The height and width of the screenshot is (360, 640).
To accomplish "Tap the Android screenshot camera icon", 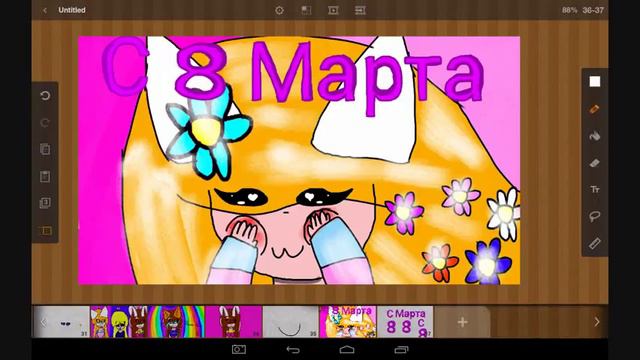I will coord(239,349).
